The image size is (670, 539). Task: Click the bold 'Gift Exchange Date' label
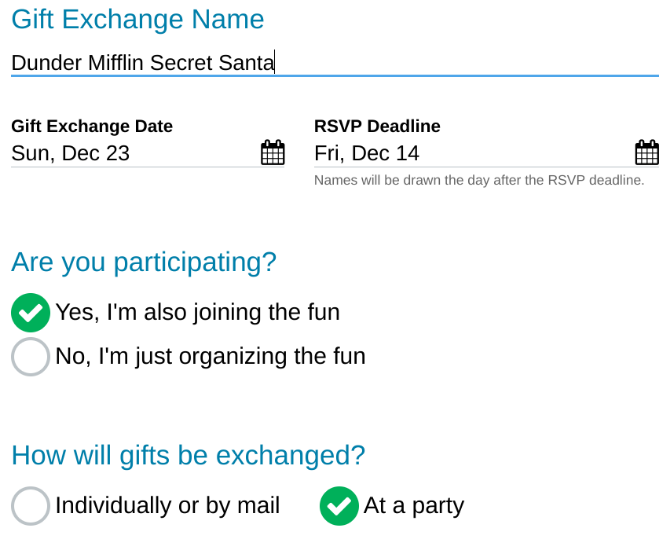pyautogui.click(x=92, y=126)
